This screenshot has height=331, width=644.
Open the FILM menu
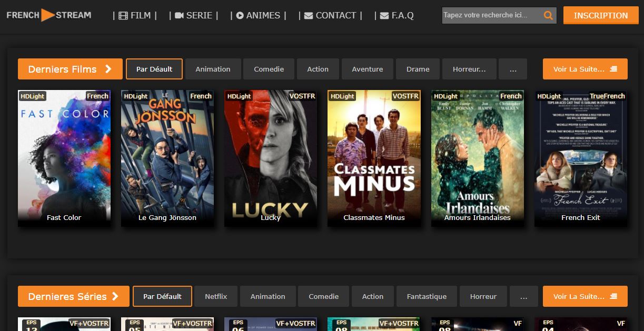[x=135, y=15]
